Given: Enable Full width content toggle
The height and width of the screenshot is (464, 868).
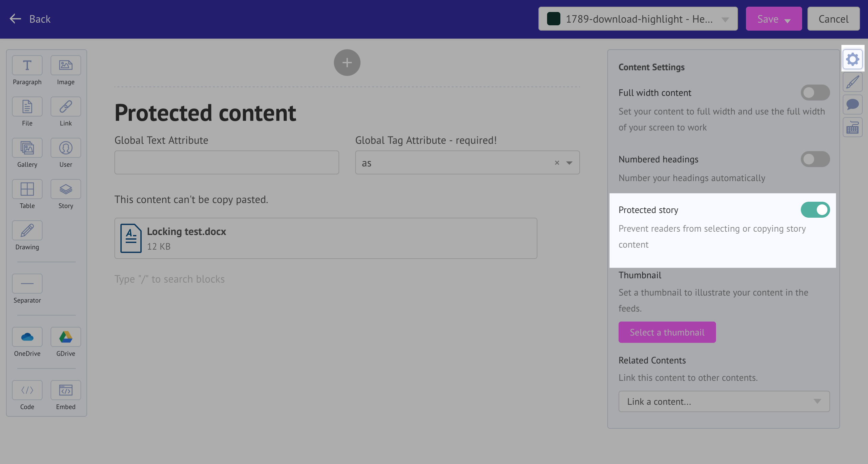Looking at the screenshot, I should pyautogui.click(x=815, y=93).
